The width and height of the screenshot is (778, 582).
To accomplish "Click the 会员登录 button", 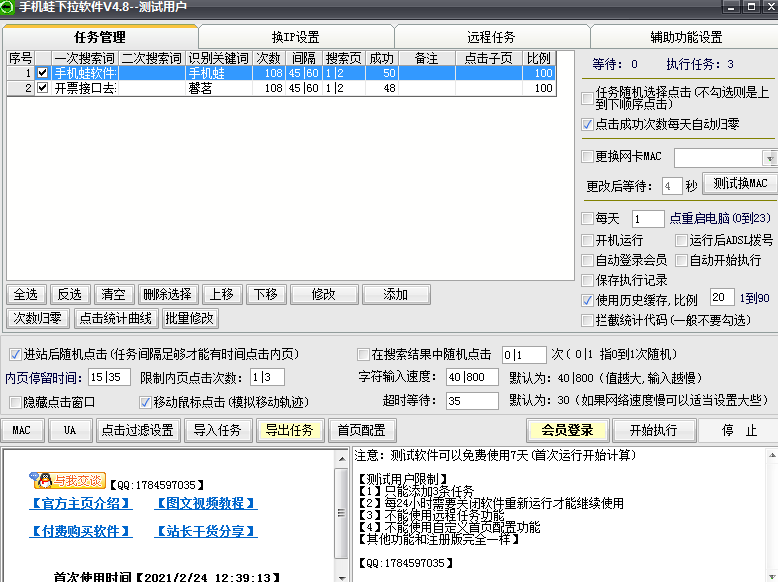I will pos(567,430).
